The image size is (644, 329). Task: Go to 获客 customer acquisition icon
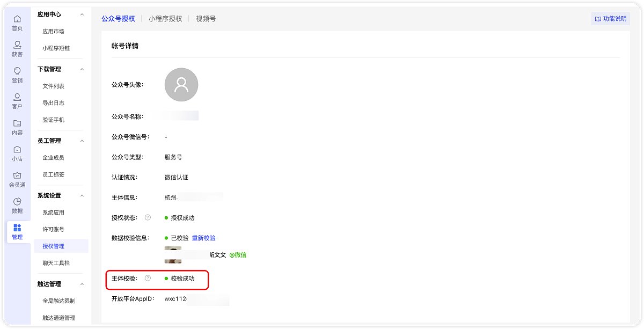pyautogui.click(x=17, y=45)
